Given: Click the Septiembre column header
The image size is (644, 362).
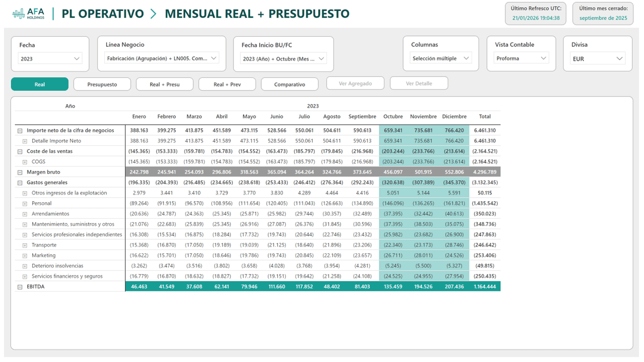Looking at the screenshot, I should point(362,117).
